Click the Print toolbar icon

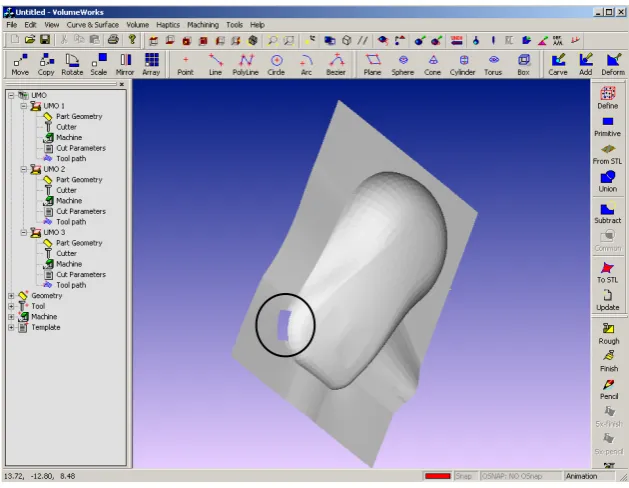[113, 40]
